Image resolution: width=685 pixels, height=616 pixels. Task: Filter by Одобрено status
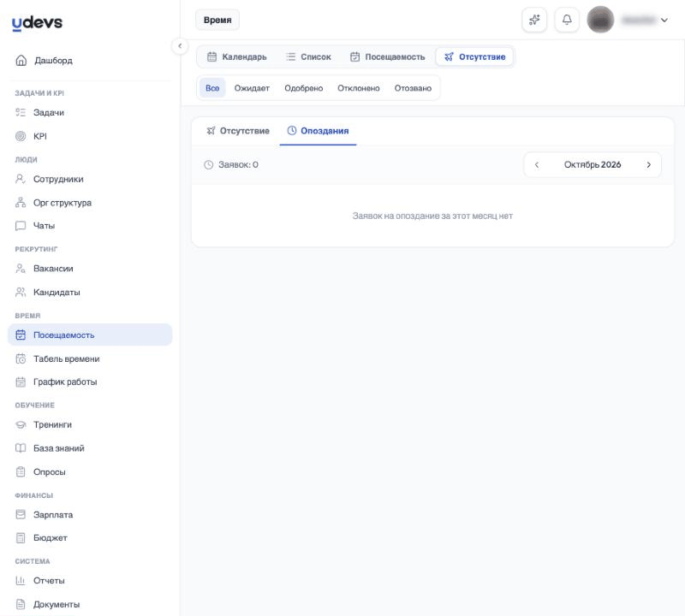tap(304, 88)
